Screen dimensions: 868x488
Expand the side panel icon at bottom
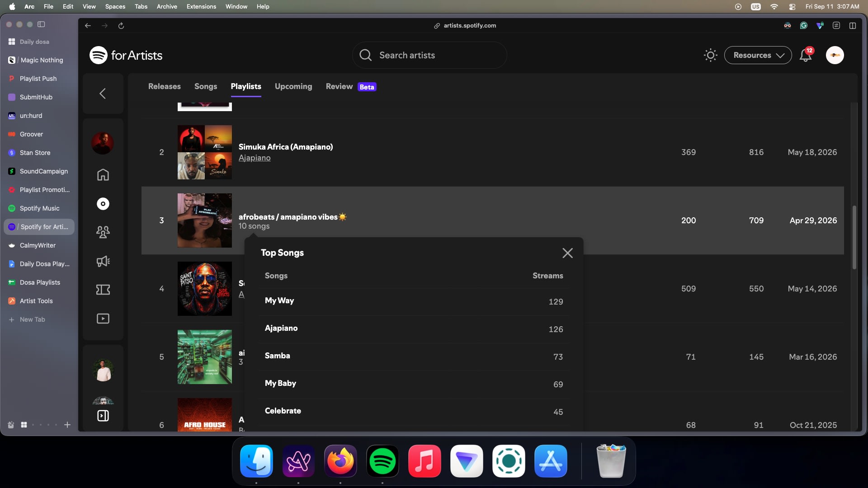pos(103,416)
